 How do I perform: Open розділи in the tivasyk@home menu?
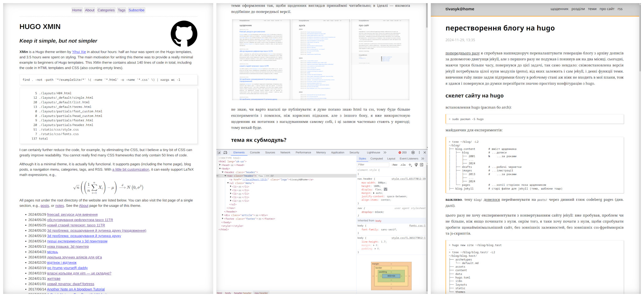coord(578,9)
